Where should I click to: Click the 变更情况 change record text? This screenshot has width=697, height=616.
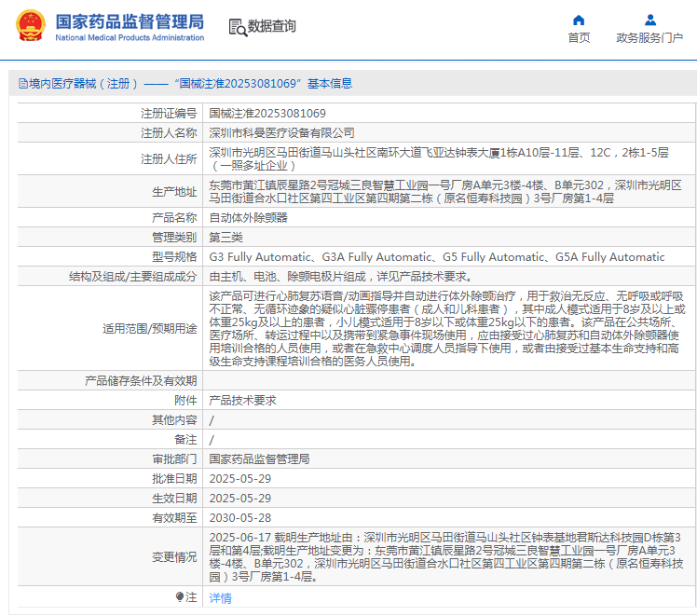446,557
